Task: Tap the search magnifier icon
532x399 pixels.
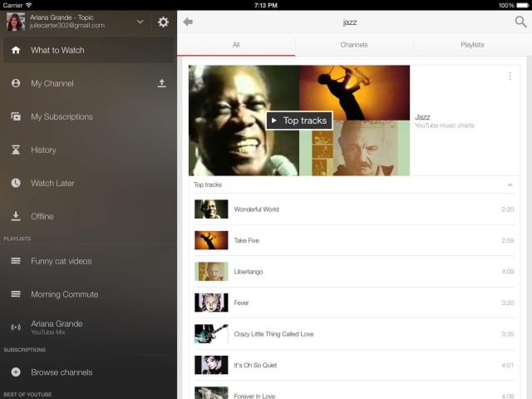Action: click(520, 22)
